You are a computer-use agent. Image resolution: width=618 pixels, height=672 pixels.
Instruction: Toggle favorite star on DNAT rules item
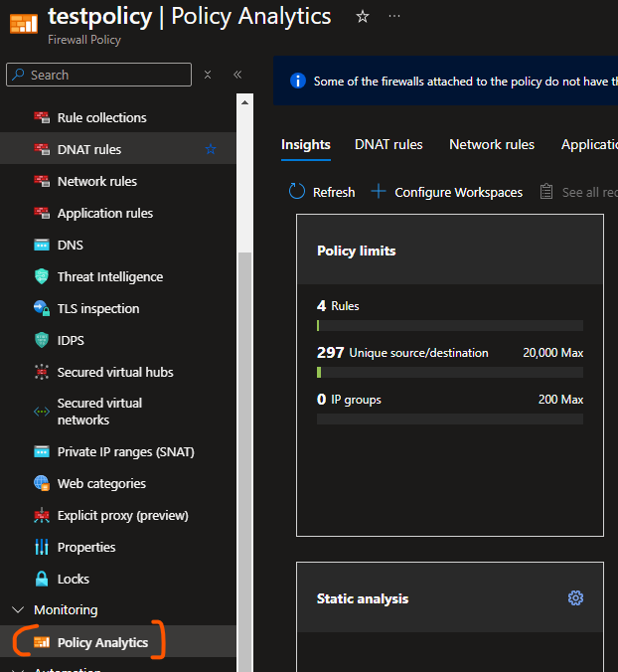click(x=211, y=149)
